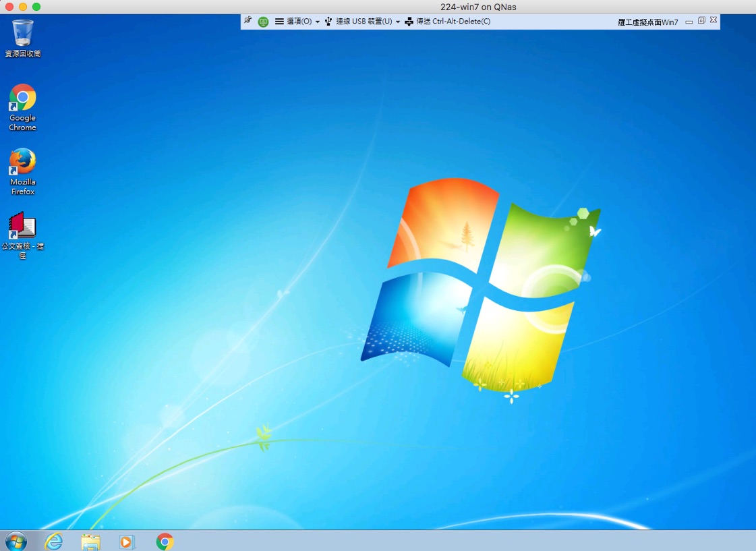Open the 選項(O) options menu
The height and width of the screenshot is (551, 756).
(299, 22)
